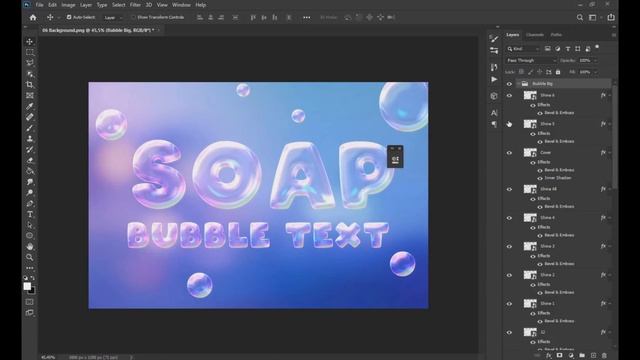Switch to the Paths tab

(556, 35)
